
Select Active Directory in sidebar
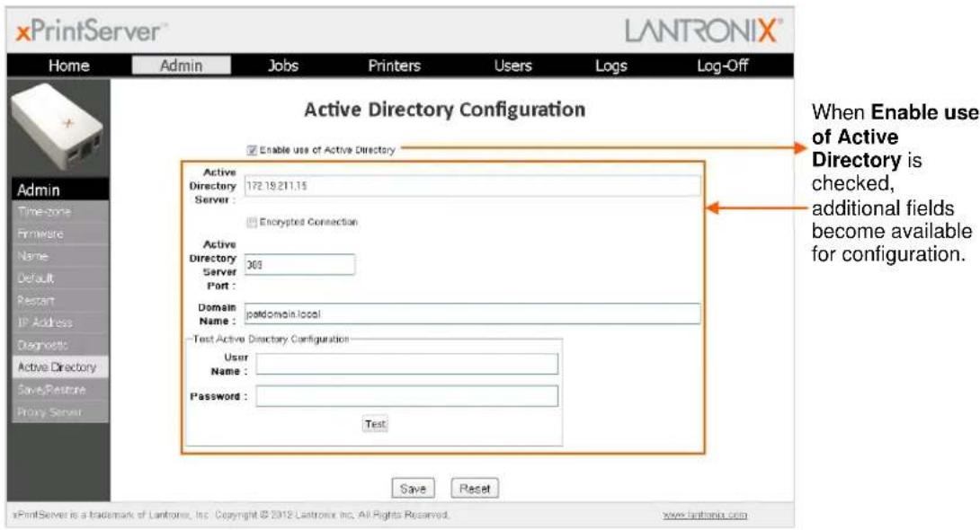pyautogui.click(x=60, y=367)
